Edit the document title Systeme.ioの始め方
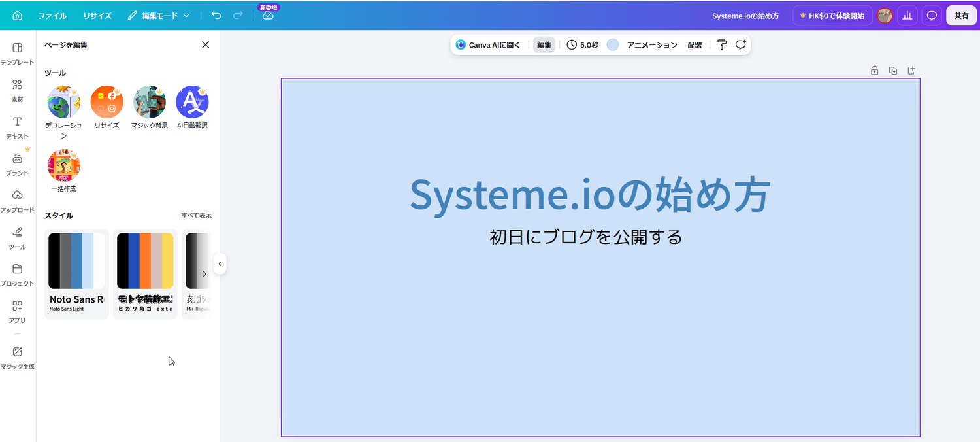Viewport: 980px width, 442px height. pyautogui.click(x=745, y=16)
